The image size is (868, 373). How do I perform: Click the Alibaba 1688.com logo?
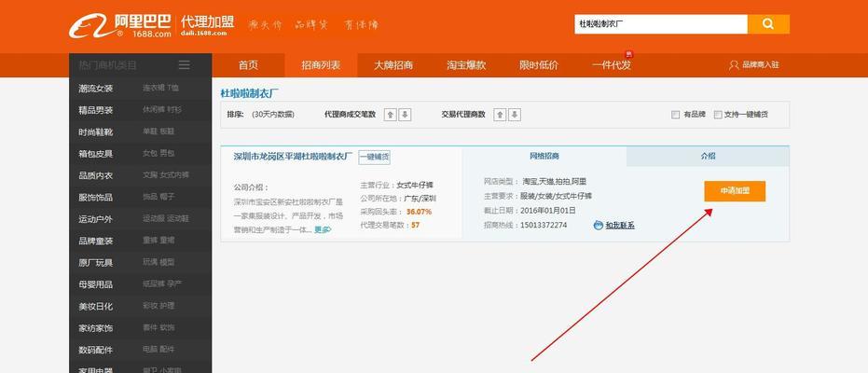pyautogui.click(x=120, y=26)
